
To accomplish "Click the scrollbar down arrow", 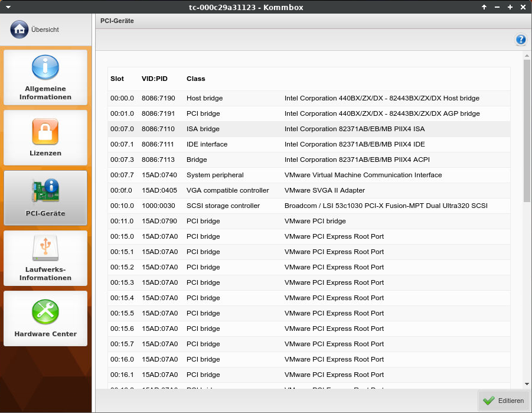I will pos(527,384).
